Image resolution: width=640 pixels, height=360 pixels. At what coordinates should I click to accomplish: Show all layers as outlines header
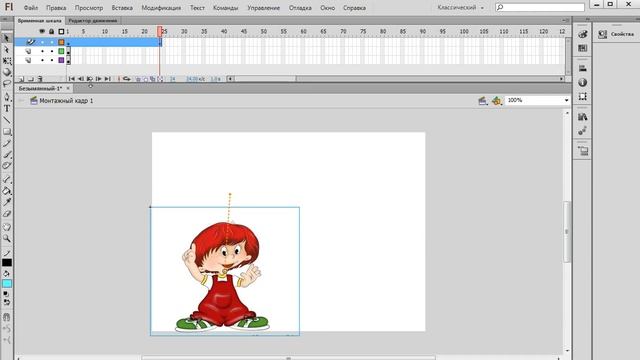point(61,31)
